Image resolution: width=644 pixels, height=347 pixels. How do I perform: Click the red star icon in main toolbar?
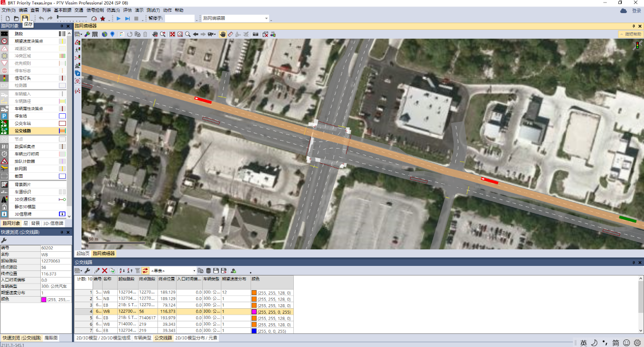103,19
